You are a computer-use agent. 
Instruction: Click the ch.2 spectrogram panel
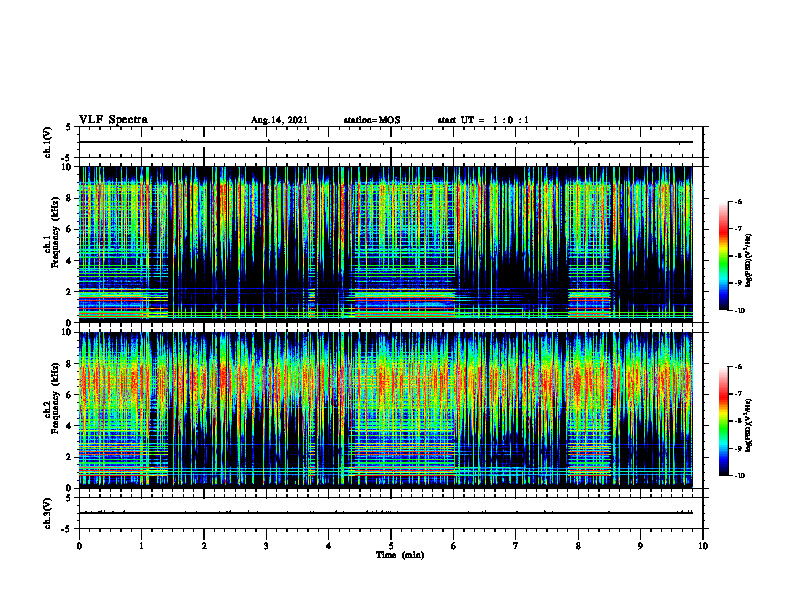(386, 409)
